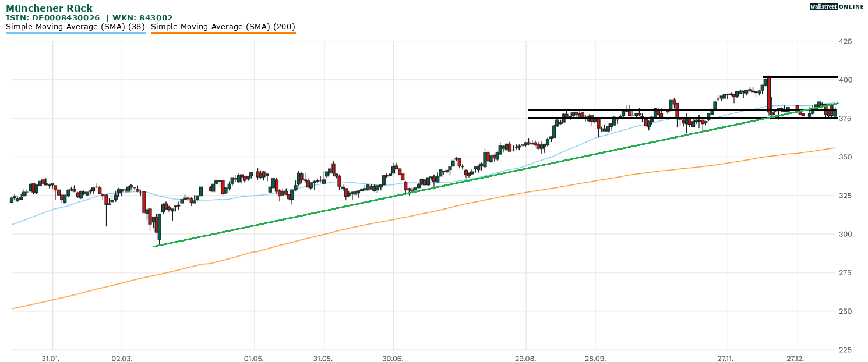Click the start of the green trendline
This screenshot has width=868, height=362.
[x=154, y=246]
